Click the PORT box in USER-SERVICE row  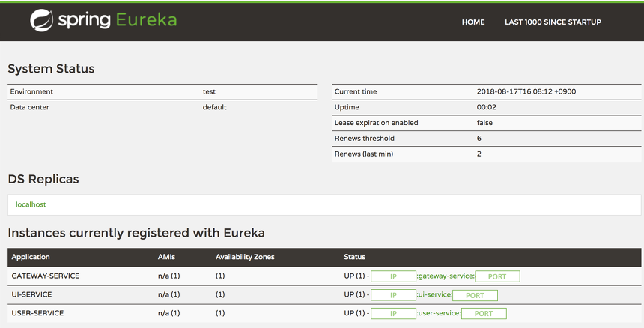pyautogui.click(x=484, y=313)
